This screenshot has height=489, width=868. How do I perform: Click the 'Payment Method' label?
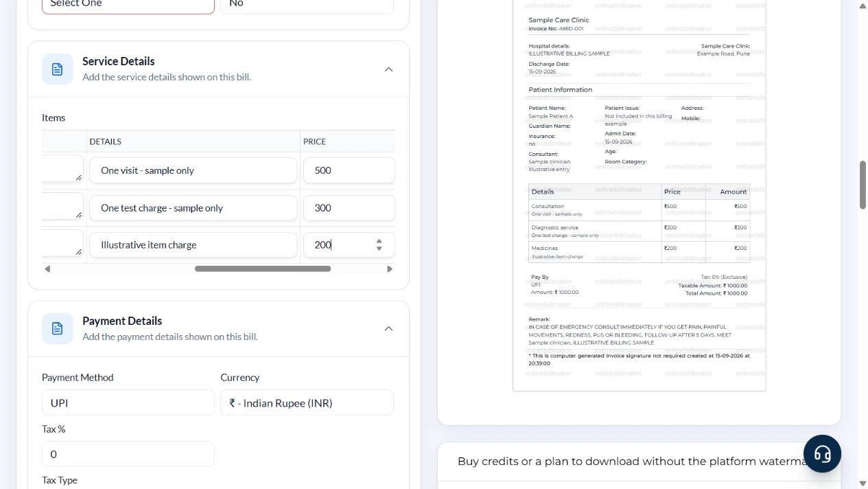(78, 377)
